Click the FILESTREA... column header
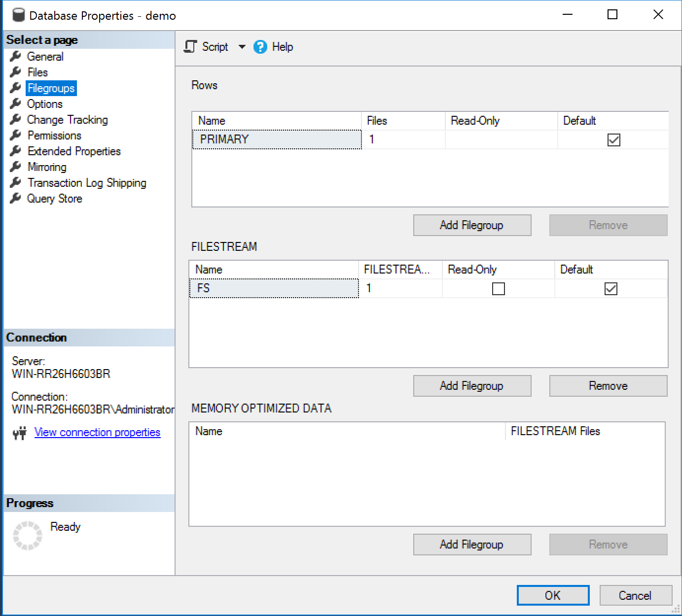The width and height of the screenshot is (682, 616). [400, 270]
